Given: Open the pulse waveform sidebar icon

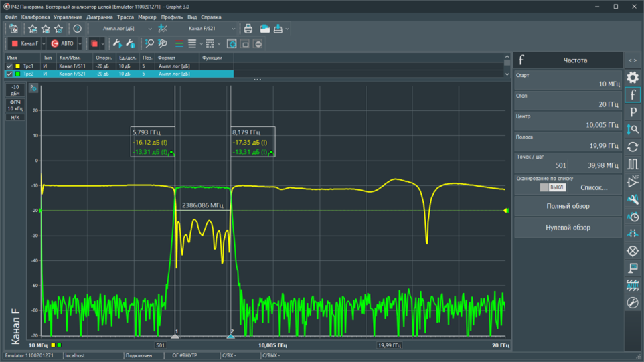Looking at the screenshot, I should (x=633, y=164).
